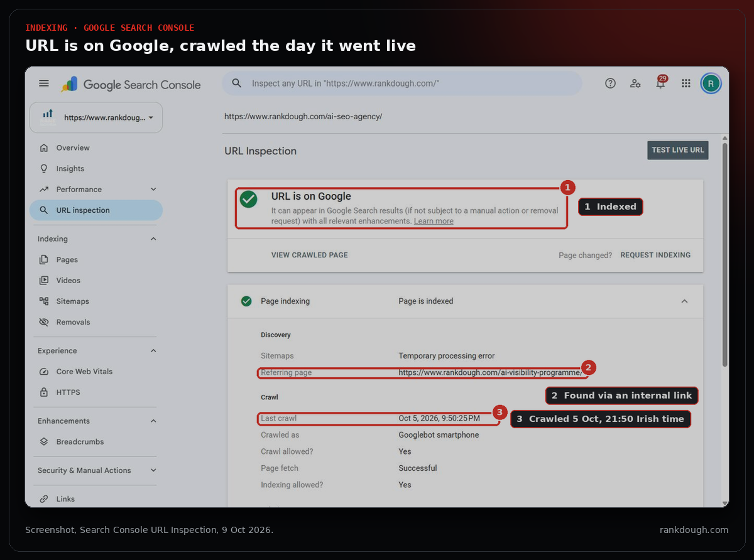Go to Overview in sidebar
Viewport: 754px width, 560px height.
[96, 148]
